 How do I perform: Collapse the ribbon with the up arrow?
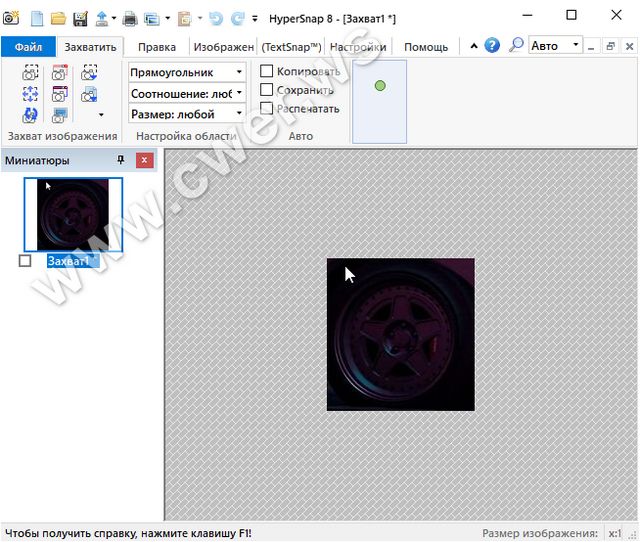tap(471, 46)
